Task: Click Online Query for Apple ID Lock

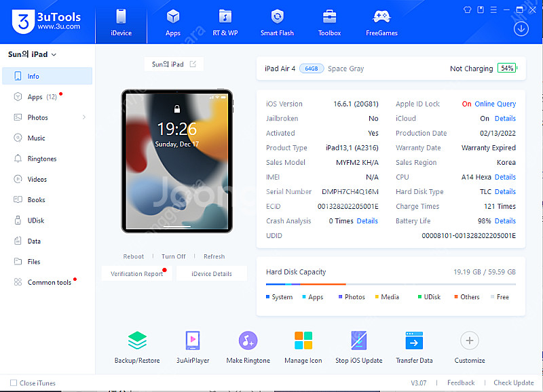Action: point(495,104)
